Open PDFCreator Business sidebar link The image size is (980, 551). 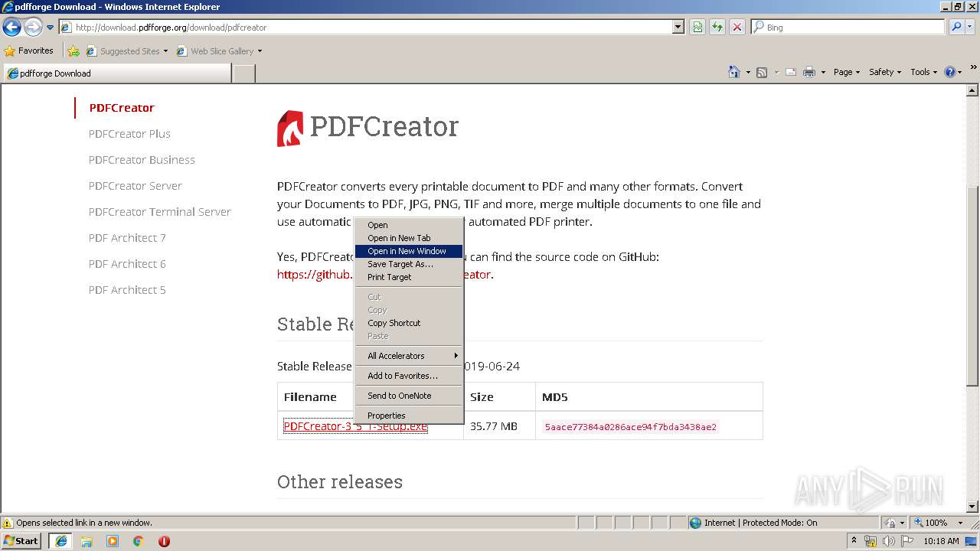pos(142,160)
